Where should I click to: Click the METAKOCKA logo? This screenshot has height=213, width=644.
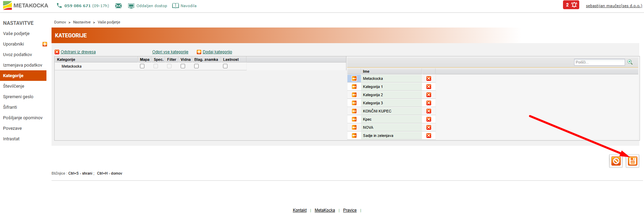point(26,5)
